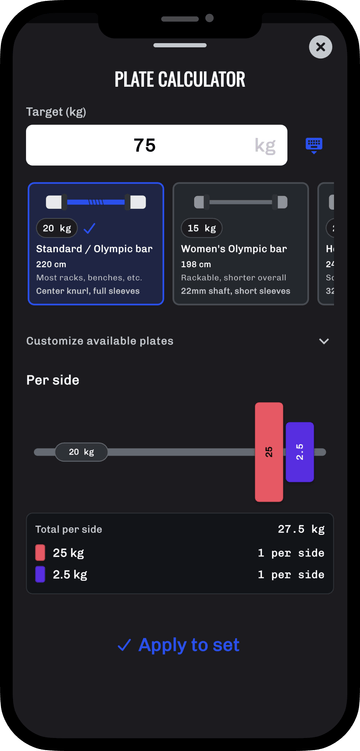Click the Women's Olympic bar barbell illustration
This screenshot has height=751, width=360.
point(240,202)
